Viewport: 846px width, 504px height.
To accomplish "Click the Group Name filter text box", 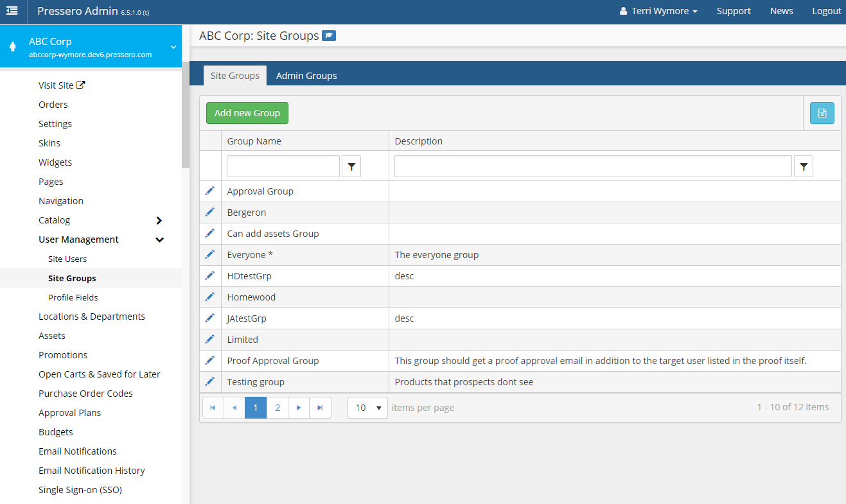I will [283, 166].
